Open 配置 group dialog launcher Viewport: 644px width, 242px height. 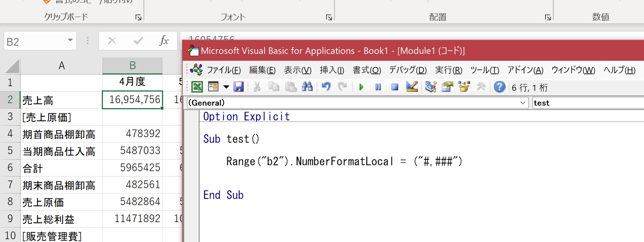[x=548, y=17]
